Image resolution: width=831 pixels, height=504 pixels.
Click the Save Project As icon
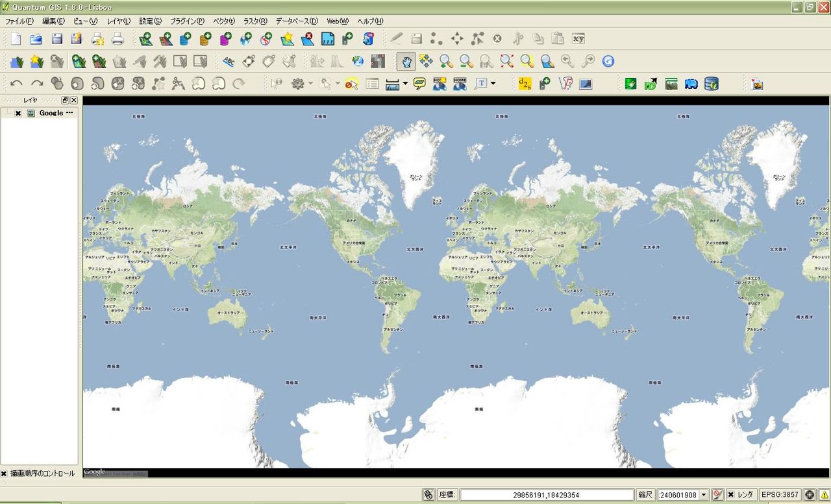pos(77,39)
